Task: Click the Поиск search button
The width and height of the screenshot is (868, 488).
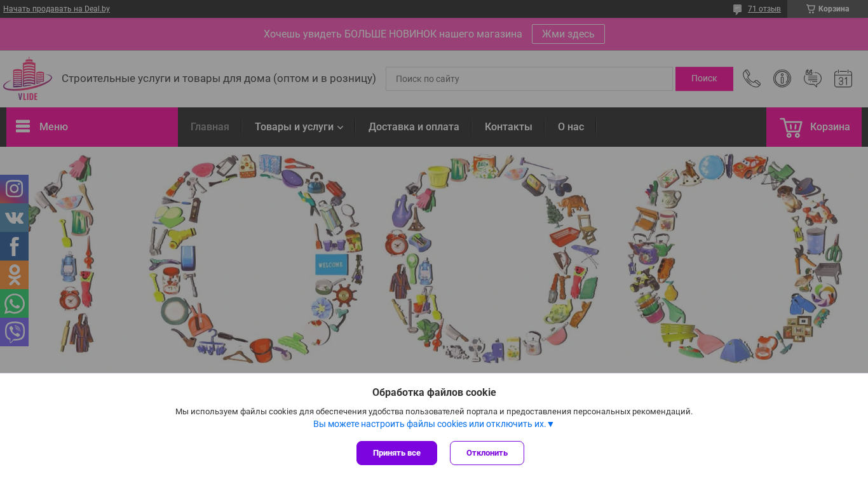Action: click(x=704, y=79)
